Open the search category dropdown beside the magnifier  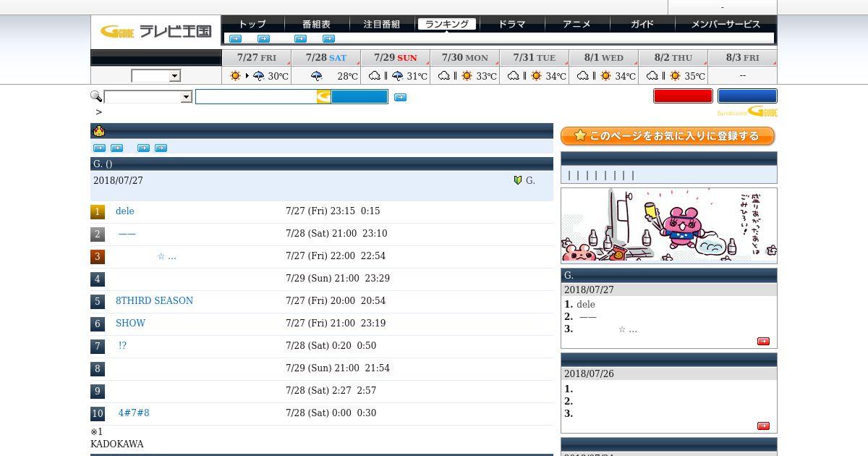148,97
